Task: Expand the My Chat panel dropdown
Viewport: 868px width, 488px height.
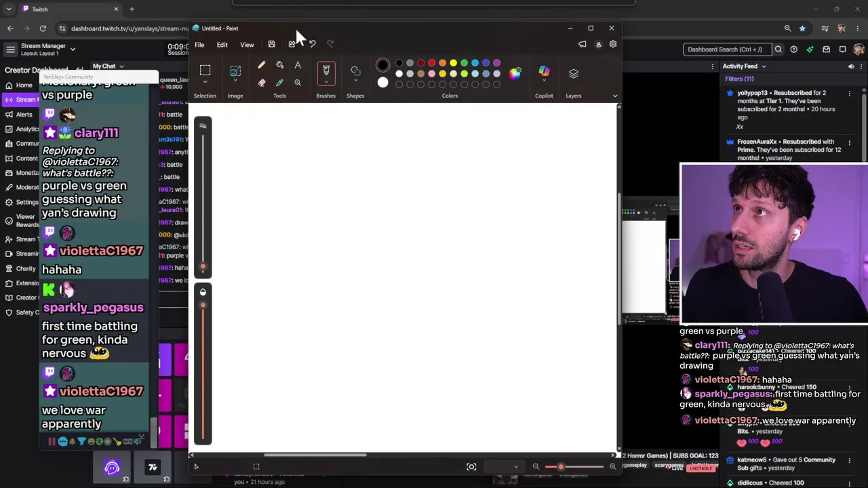Action: [x=121, y=66]
